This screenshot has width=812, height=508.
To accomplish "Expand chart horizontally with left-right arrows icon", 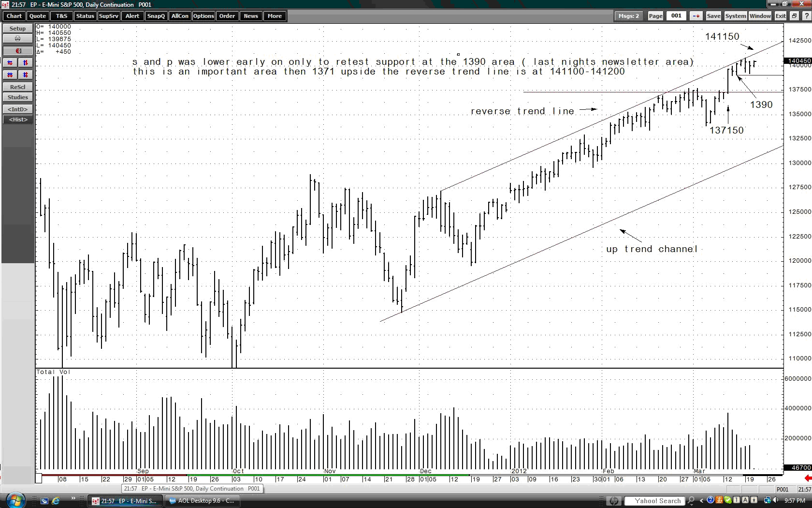I will point(10,63).
